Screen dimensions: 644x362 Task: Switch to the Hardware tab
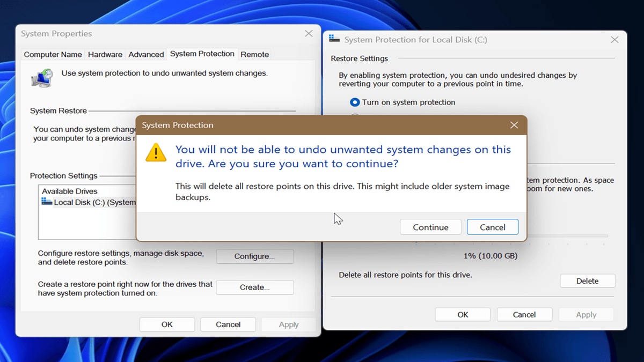click(105, 54)
